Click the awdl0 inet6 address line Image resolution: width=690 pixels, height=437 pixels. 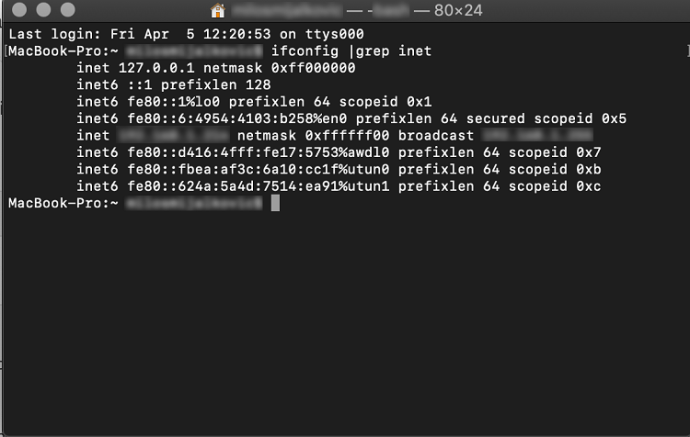[338, 152]
